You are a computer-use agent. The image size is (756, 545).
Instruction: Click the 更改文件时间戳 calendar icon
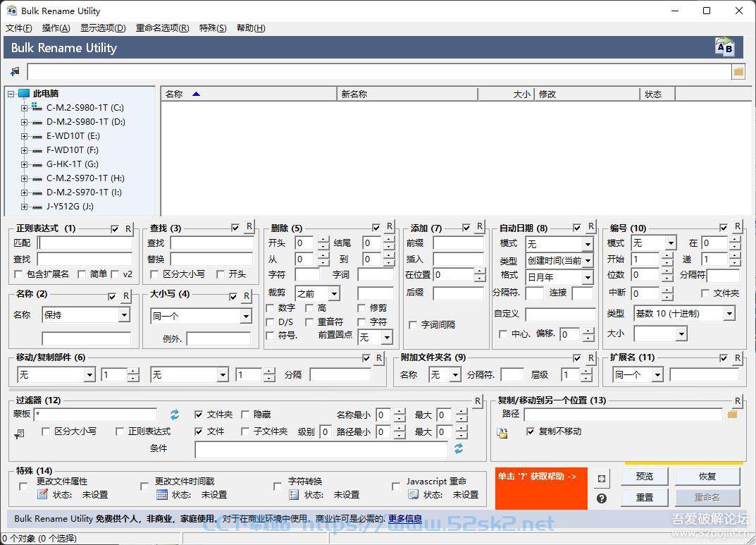(x=161, y=494)
